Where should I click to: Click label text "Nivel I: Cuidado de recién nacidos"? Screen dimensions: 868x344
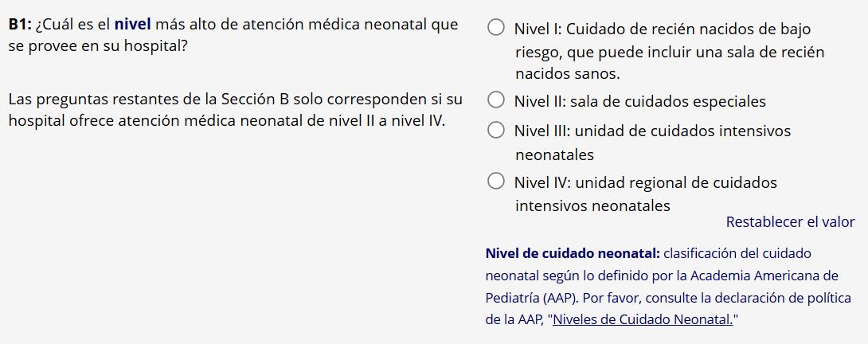point(663,29)
